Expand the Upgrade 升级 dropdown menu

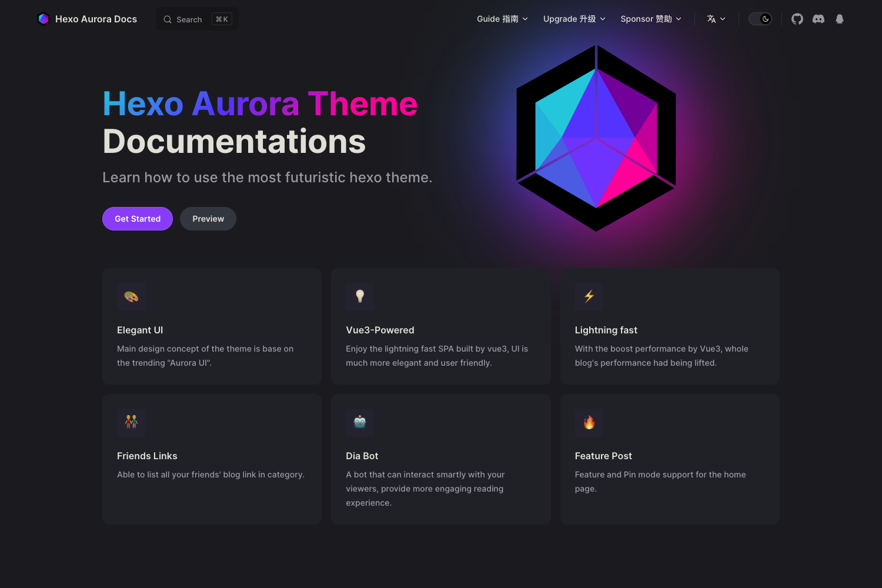[x=574, y=19]
